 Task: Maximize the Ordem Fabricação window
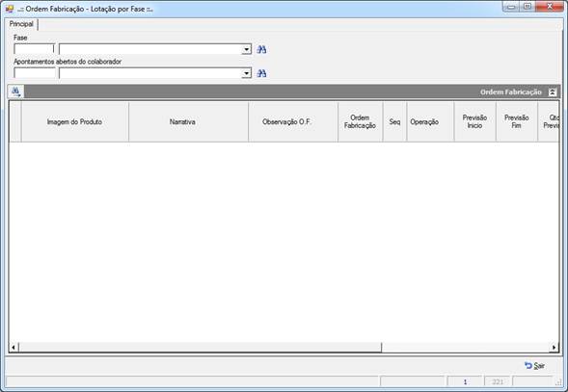pyautogui.click(x=527, y=7)
